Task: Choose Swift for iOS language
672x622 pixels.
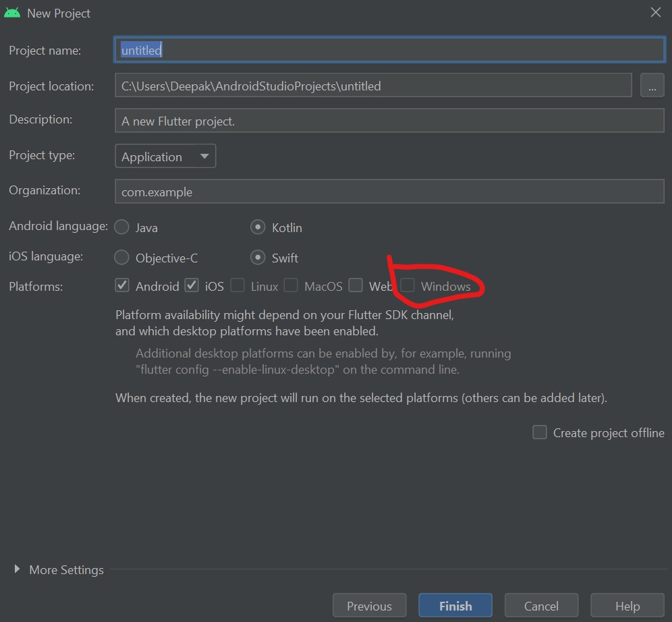Action: click(258, 258)
